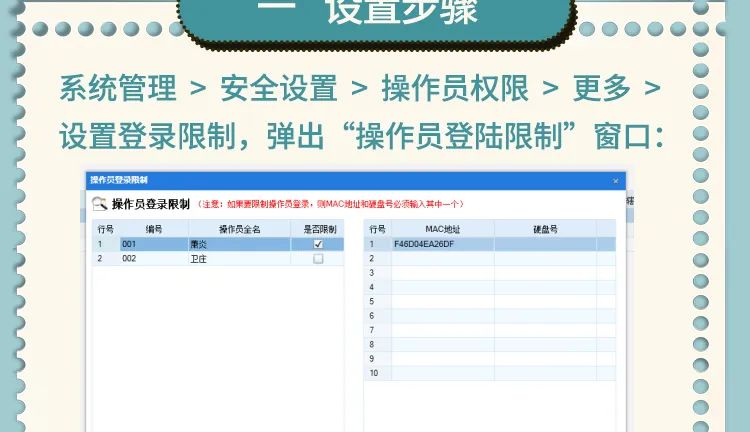The height and width of the screenshot is (432, 750).
Task: Click the red 注意 warning note text
Action: pos(330,204)
